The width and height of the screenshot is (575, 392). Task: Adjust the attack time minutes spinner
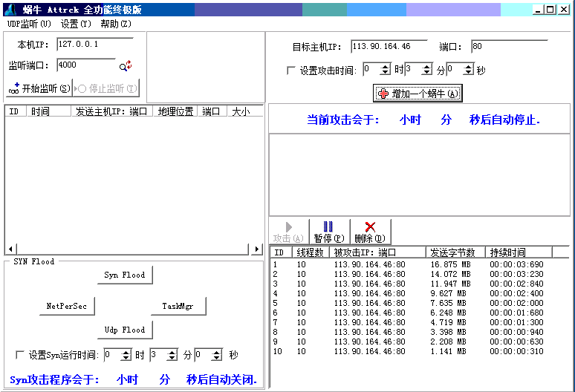point(426,69)
